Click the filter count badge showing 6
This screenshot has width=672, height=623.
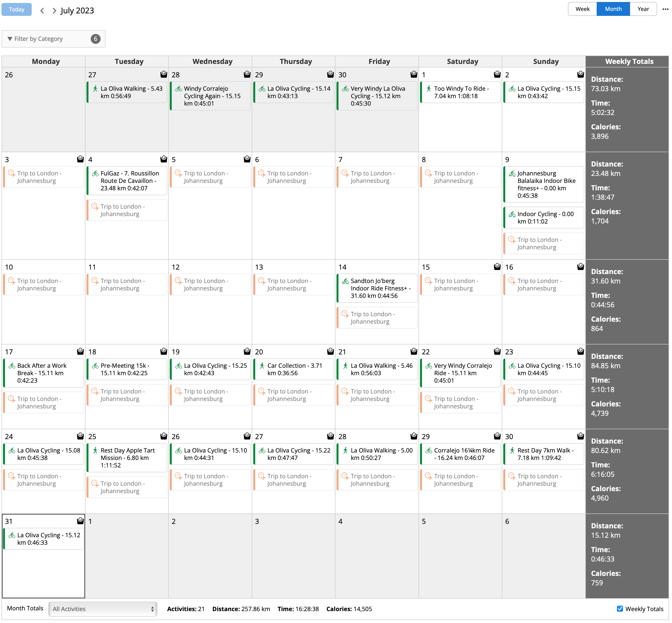[95, 39]
